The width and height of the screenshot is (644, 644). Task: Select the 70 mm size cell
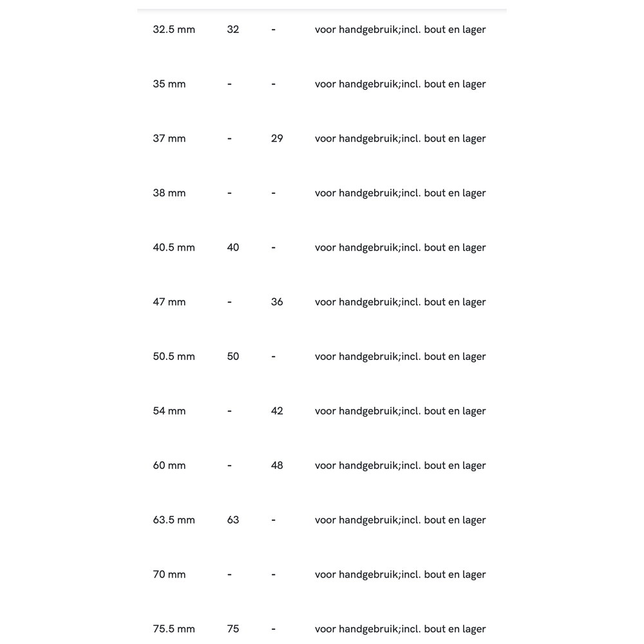[x=169, y=574]
